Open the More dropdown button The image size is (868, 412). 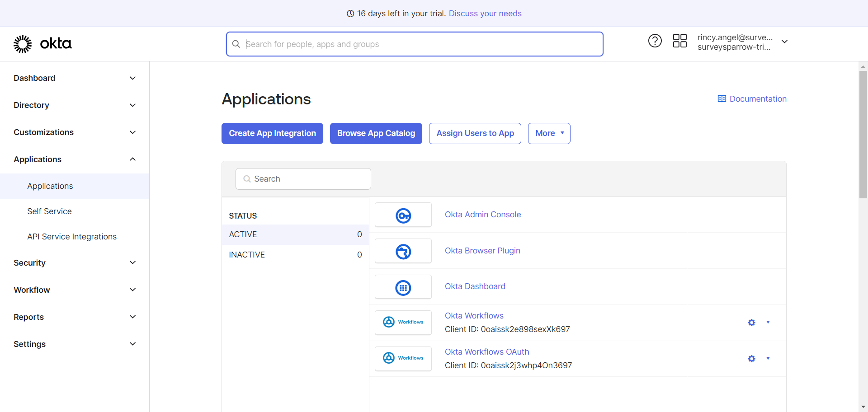(549, 133)
